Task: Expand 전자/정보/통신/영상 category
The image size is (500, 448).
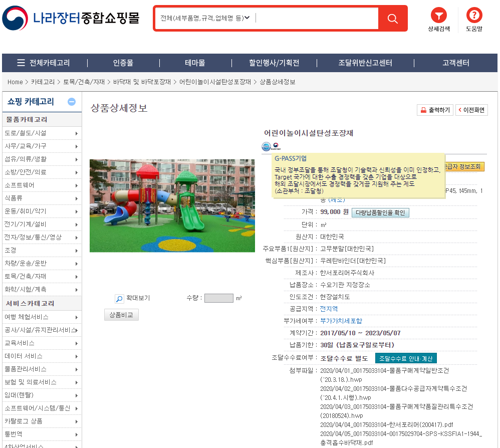Action: (42, 238)
